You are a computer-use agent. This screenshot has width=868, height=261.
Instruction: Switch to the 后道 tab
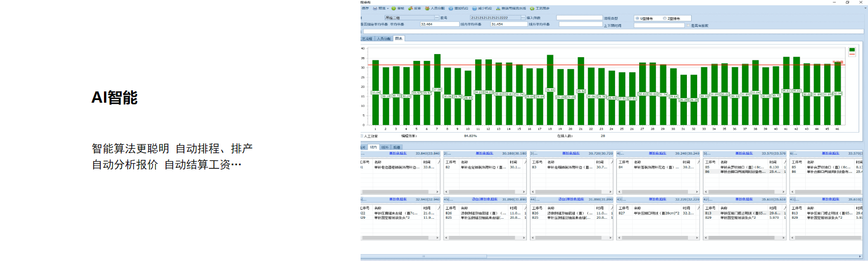click(396, 147)
